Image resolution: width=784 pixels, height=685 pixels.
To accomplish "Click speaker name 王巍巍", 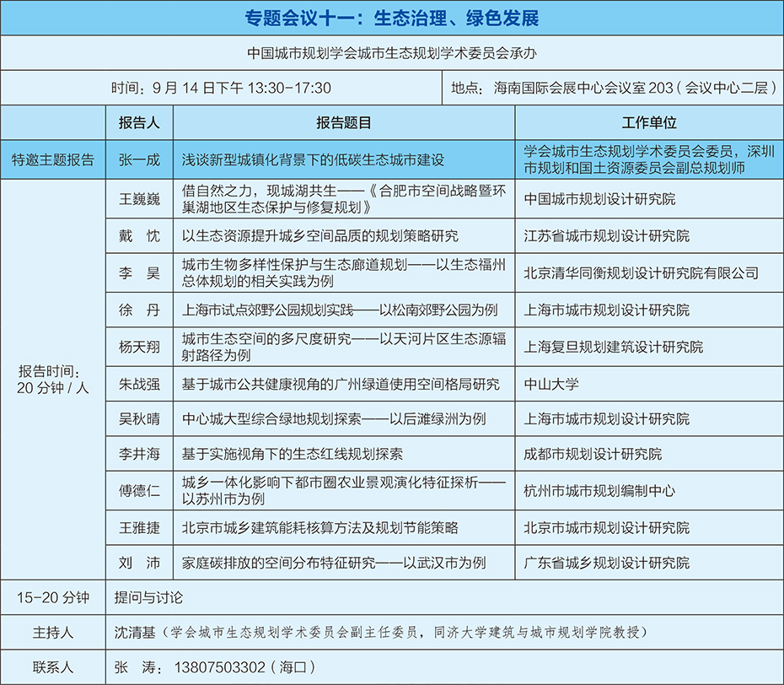I will pos(139,200).
